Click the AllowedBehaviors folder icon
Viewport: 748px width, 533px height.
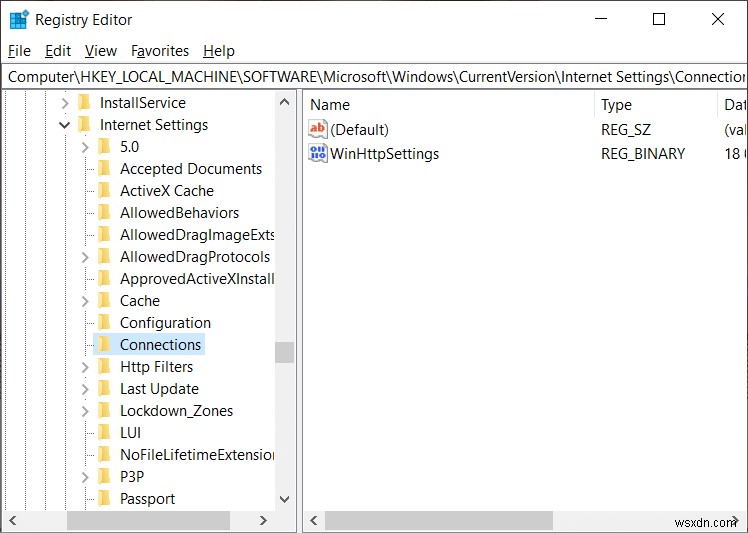(x=104, y=212)
